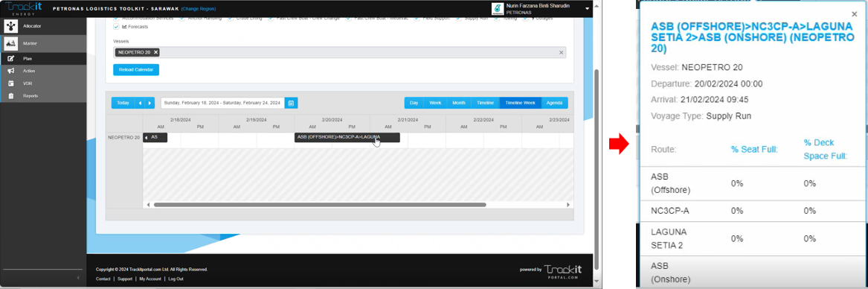868x289 pixels.
Task: Click the VDR calendar icon in sidebar
Action: point(11,83)
